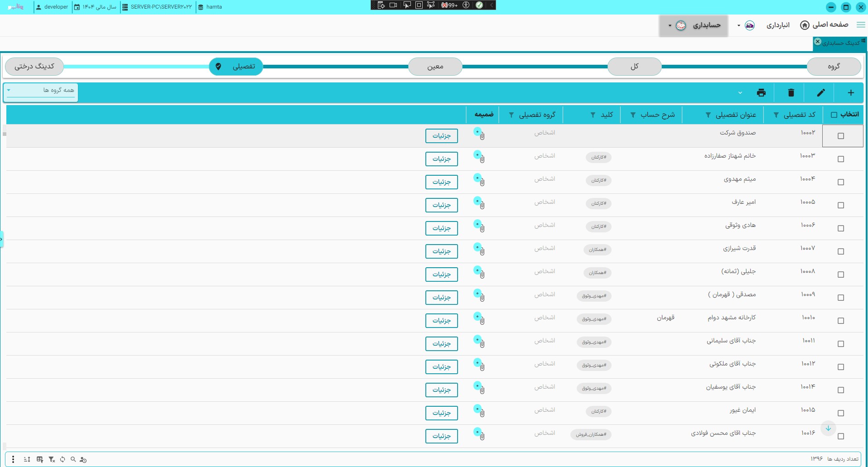Click the scroll-down arrow circle button
The height and width of the screenshot is (467, 868).
point(828,428)
